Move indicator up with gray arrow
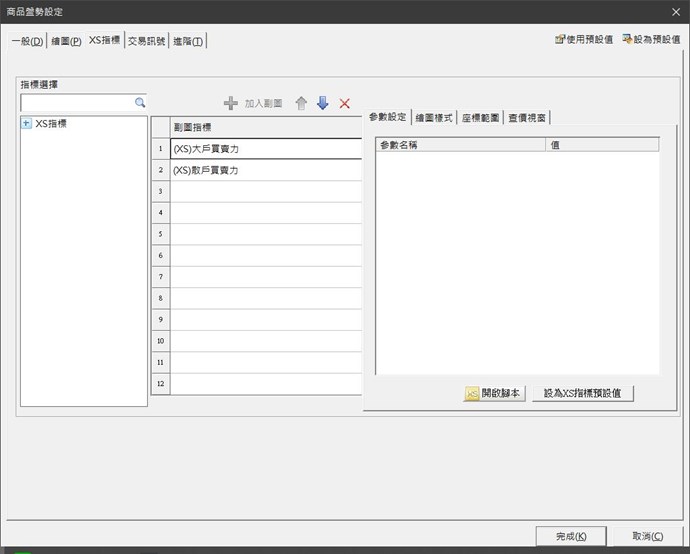Viewport: 690px width, 554px height. (301, 103)
